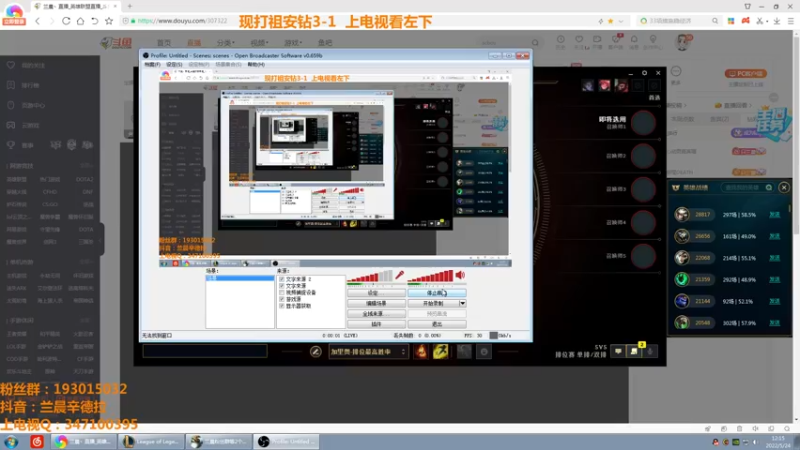The height and width of the screenshot is (450, 800).
Task: Expand the 视频 menu in Douyu nav
Action: point(259,43)
